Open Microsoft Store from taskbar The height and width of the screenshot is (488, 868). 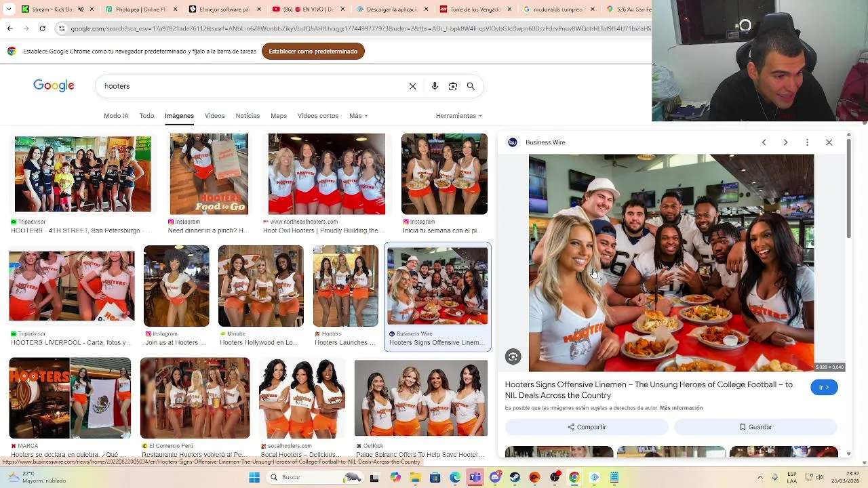(x=435, y=477)
